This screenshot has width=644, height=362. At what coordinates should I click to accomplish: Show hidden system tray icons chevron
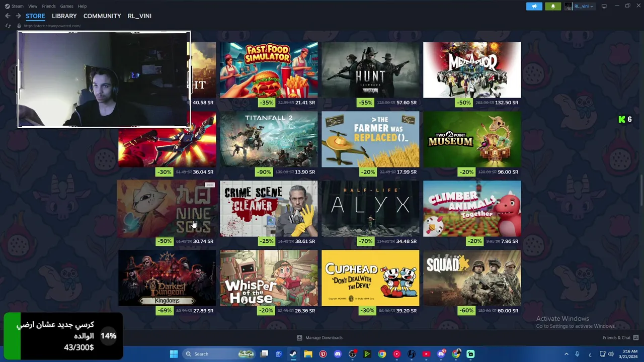(566, 354)
